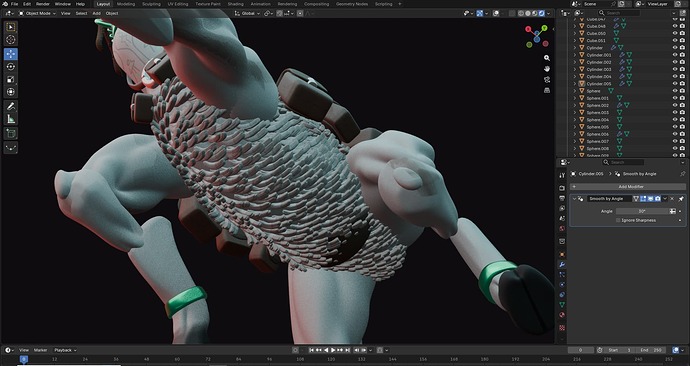Viewport: 690px width, 366px height.
Task: Select the Select Box tool
Action: point(11,27)
